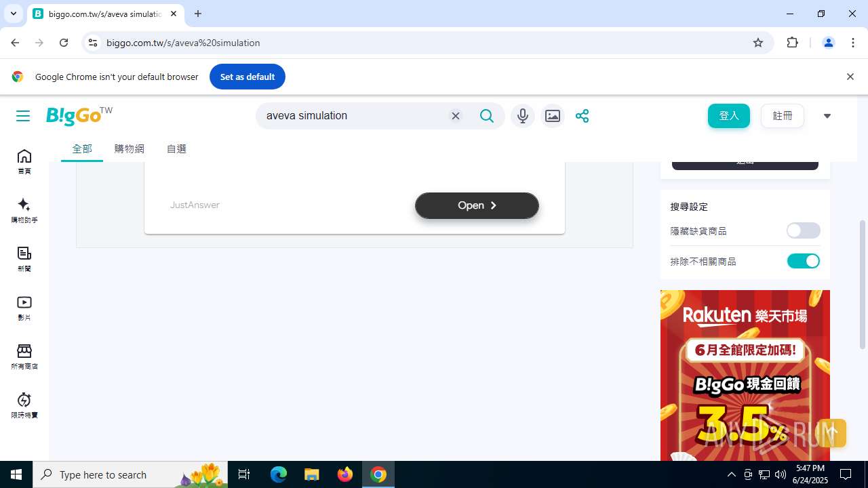Open Chrome three-dot menu

pyautogui.click(x=853, y=43)
